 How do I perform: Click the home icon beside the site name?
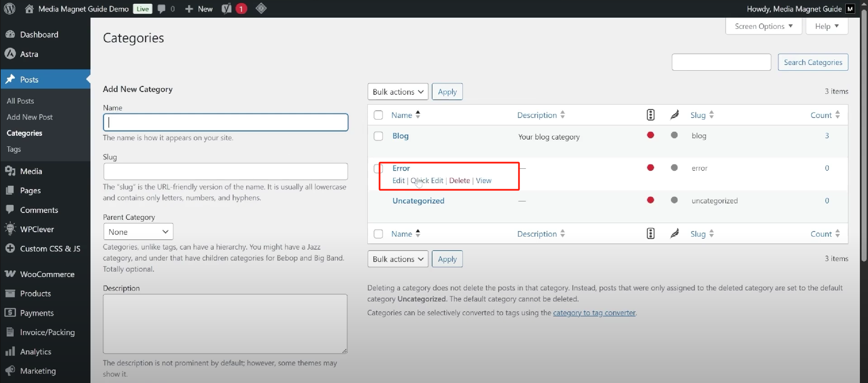[x=29, y=9]
